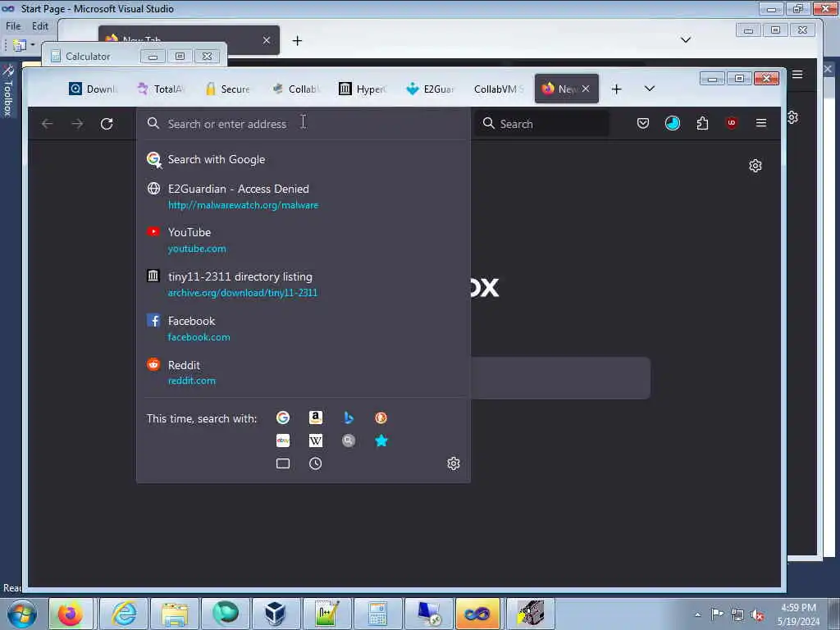Screen dimensions: 840x630
Task: Open the YouTube suggestion
Action: [304, 240]
